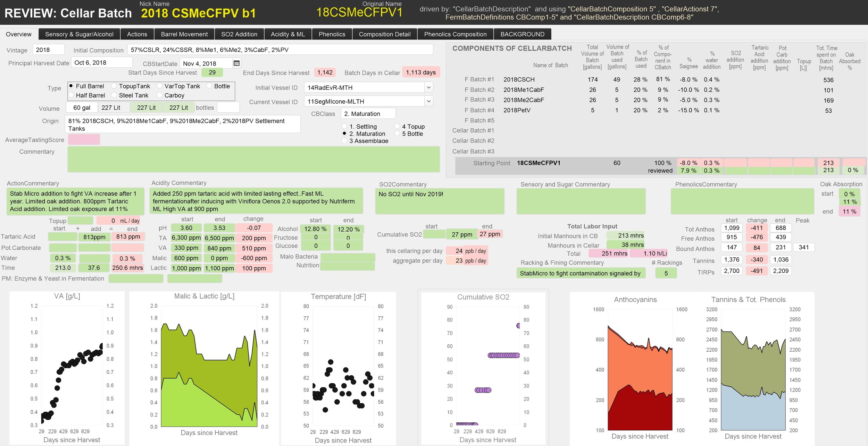The image size is (868, 446).
Task: Click the CBClass field 2. Maturation
Action: point(368,113)
